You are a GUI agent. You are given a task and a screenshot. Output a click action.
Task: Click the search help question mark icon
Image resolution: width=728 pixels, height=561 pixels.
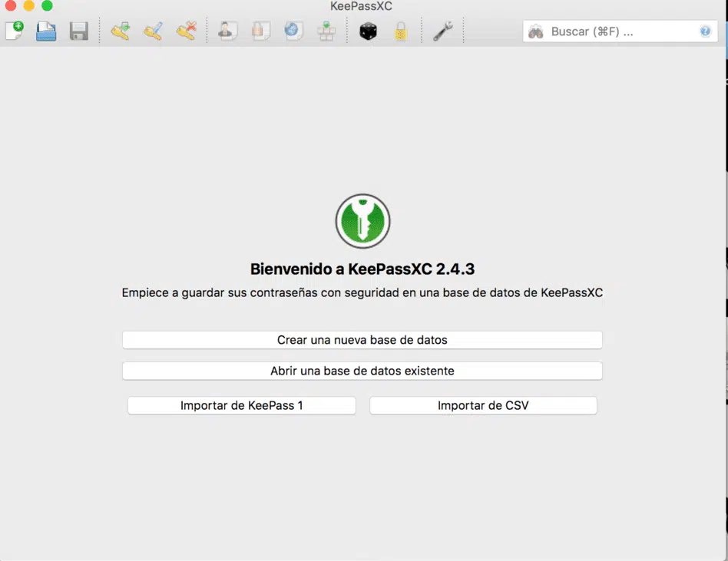[705, 31]
